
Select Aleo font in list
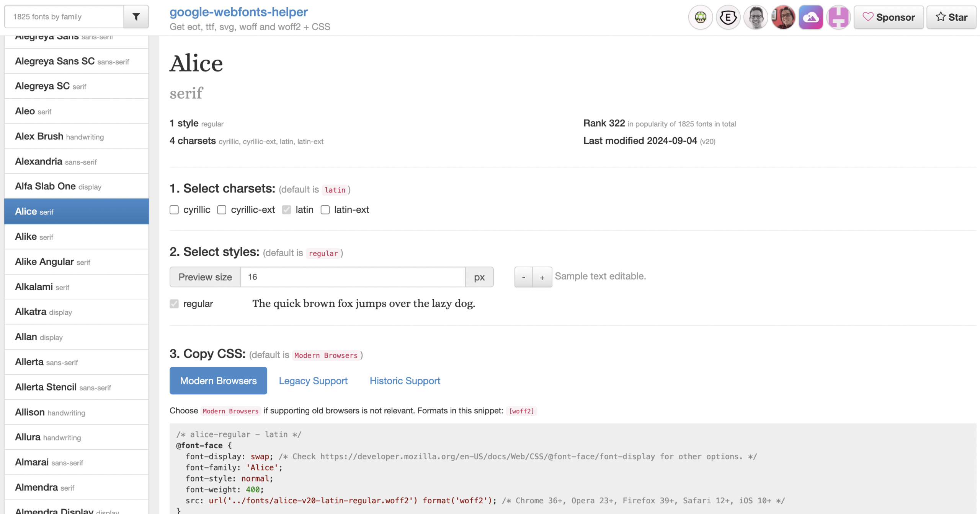tap(77, 111)
